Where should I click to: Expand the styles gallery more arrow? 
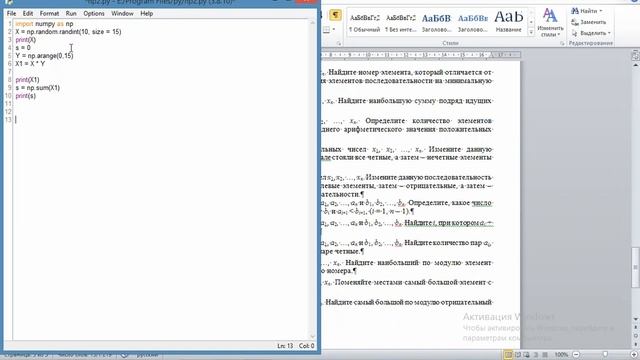[x=531, y=32]
